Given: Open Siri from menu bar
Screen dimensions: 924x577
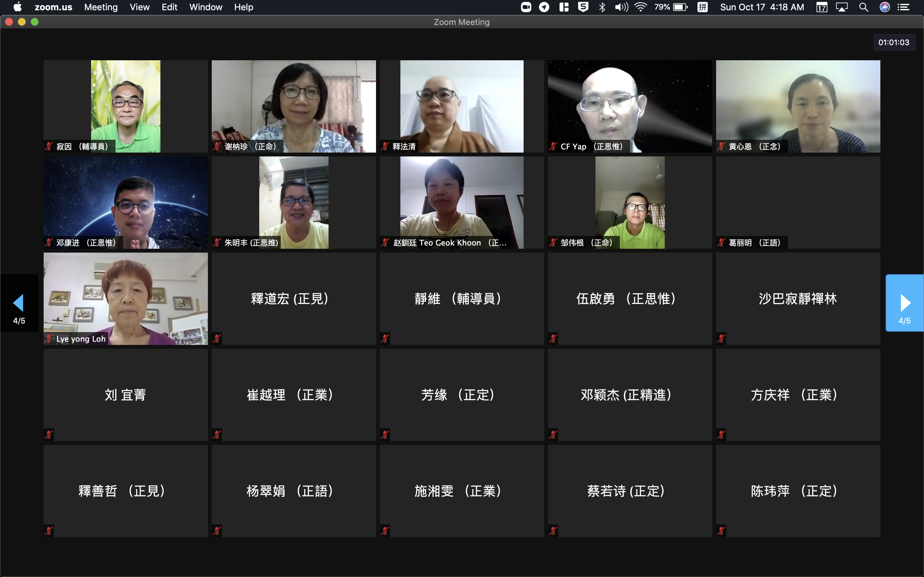Looking at the screenshot, I should click(x=884, y=7).
